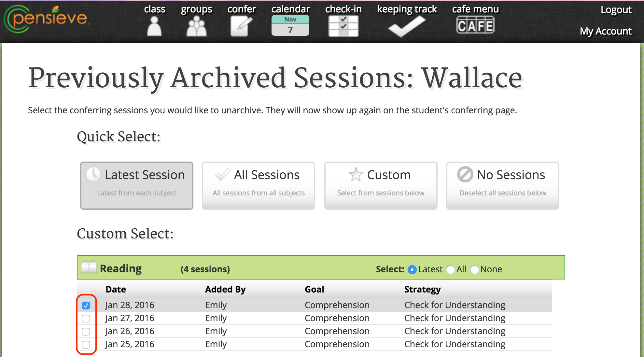The width and height of the screenshot is (644, 357).
Task: Choose the Custom quick select button
Action: pyautogui.click(x=381, y=186)
